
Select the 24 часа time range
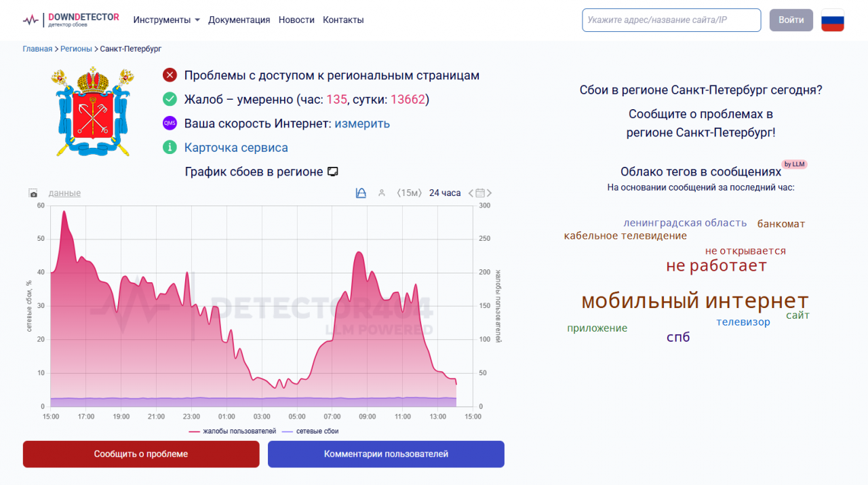pyautogui.click(x=445, y=193)
